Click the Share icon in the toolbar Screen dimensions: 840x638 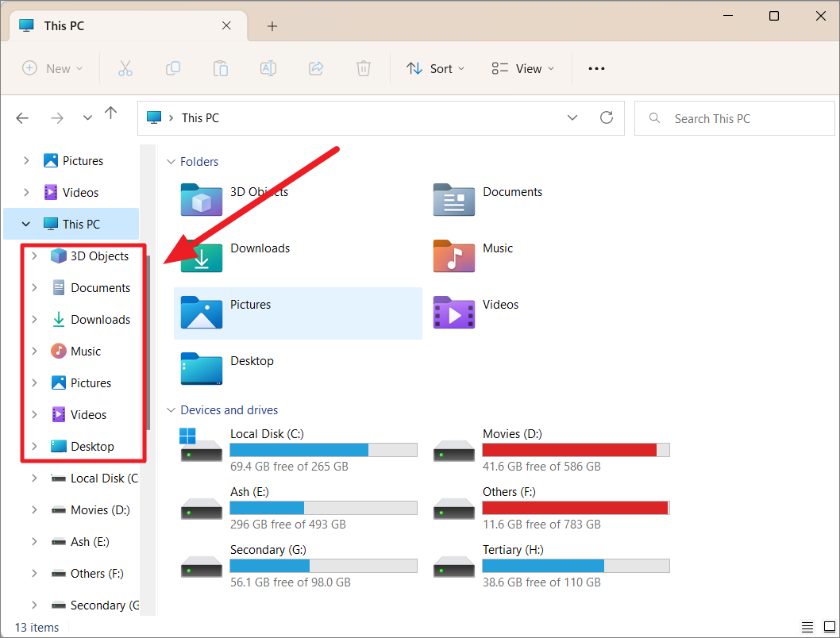coord(316,68)
